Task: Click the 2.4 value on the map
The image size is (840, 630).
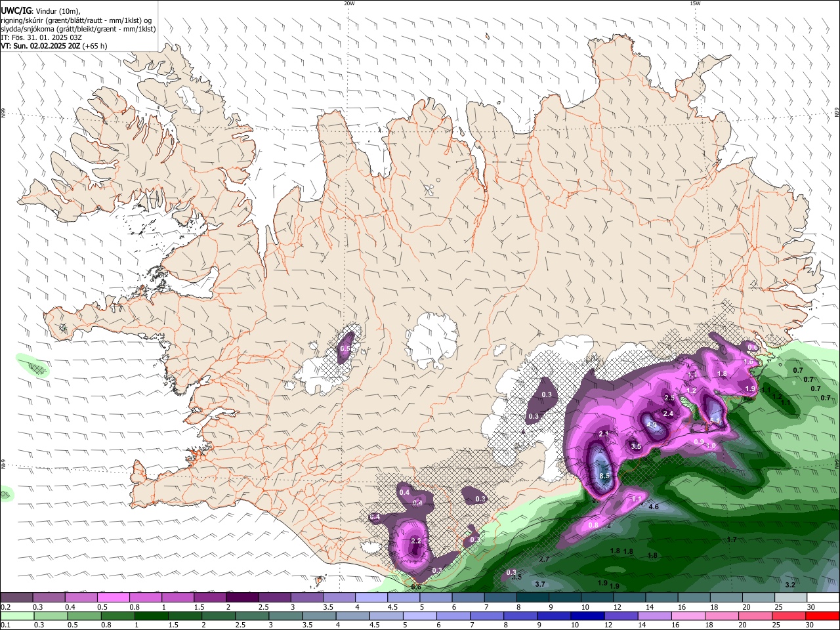Action: (x=668, y=413)
